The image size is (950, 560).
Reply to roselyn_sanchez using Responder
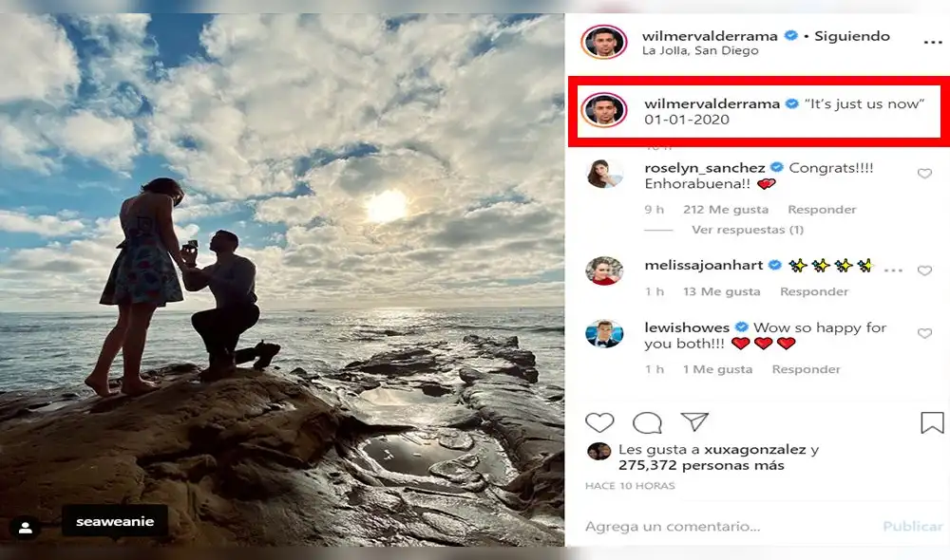coord(821,209)
